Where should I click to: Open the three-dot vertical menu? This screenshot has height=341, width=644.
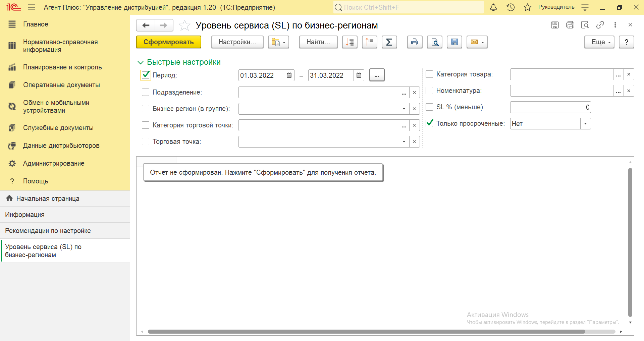tap(615, 25)
